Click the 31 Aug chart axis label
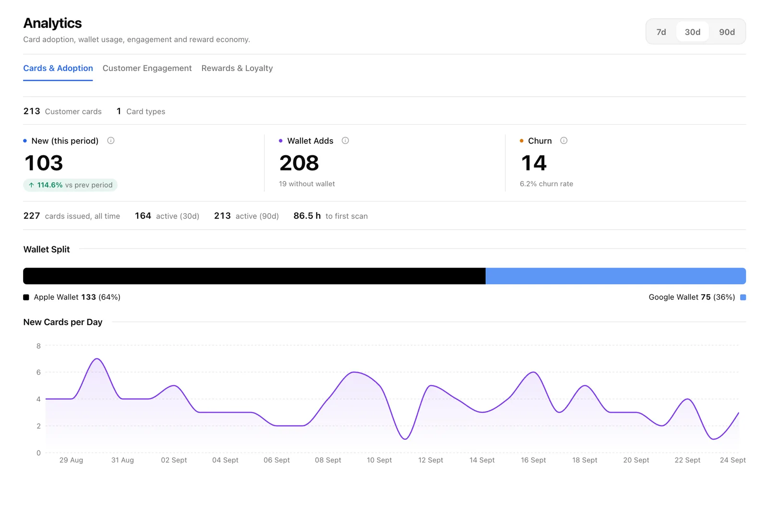 click(122, 460)
